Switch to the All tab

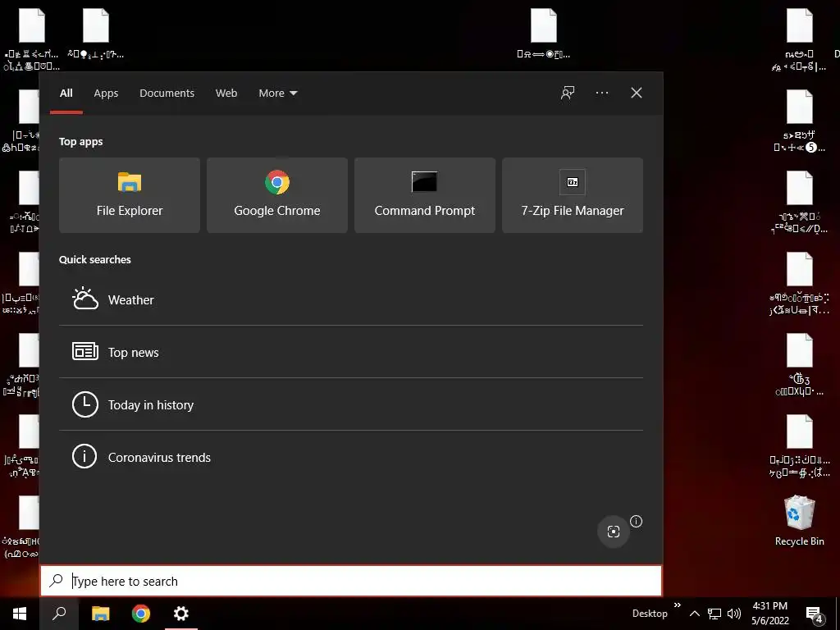click(x=66, y=94)
